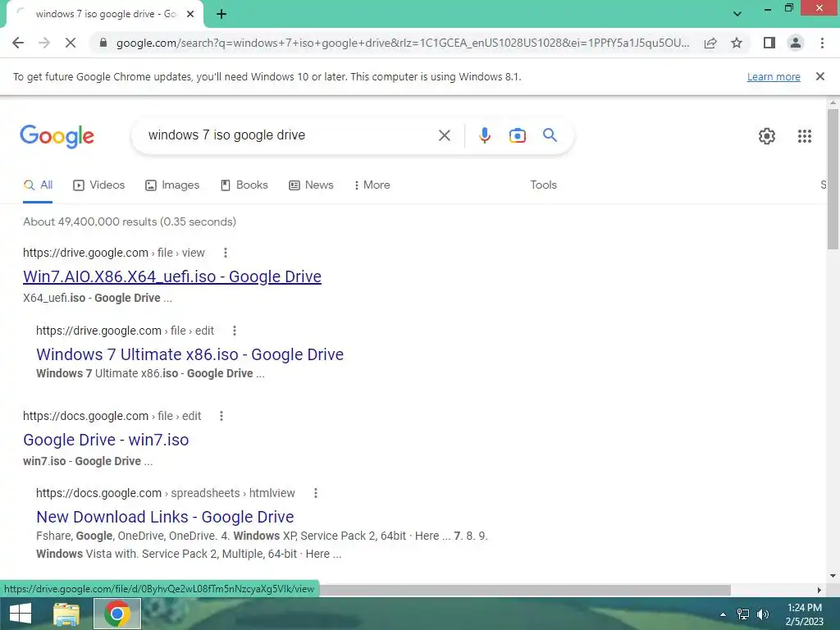Screen dimensions: 840x630
Task: Expand the More search categories
Action: (x=372, y=185)
